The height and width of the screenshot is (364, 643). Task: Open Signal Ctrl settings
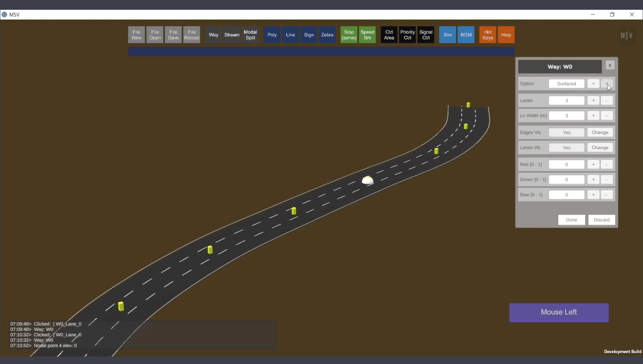tap(426, 35)
